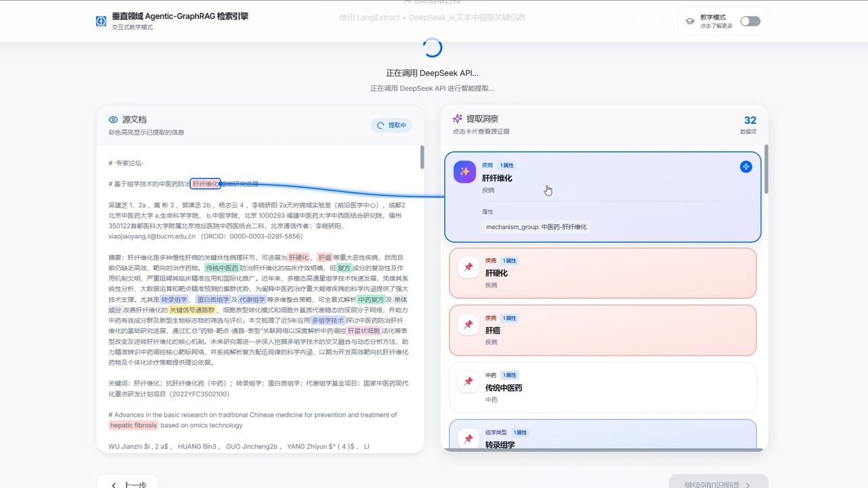Click highlighted 中药复方 term in abstract

click(371, 300)
